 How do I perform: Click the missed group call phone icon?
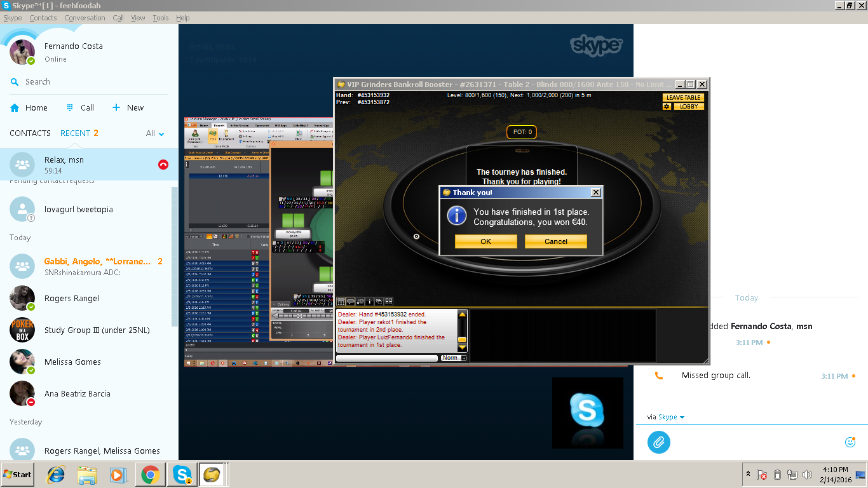click(x=659, y=376)
